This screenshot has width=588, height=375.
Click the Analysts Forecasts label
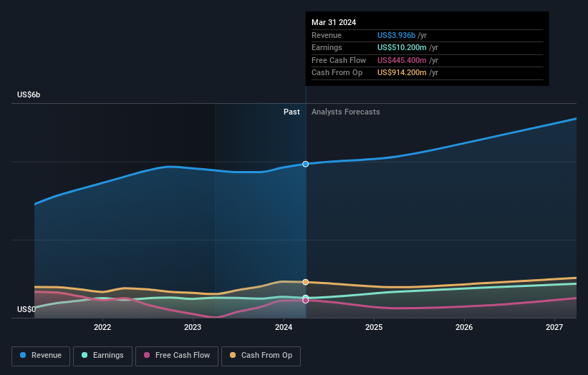click(x=346, y=112)
